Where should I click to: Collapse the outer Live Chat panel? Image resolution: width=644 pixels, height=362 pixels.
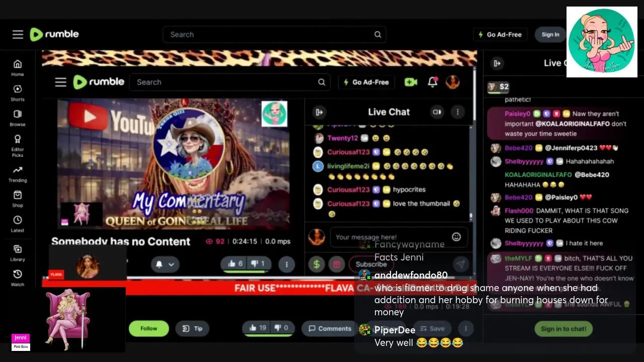tap(497, 63)
